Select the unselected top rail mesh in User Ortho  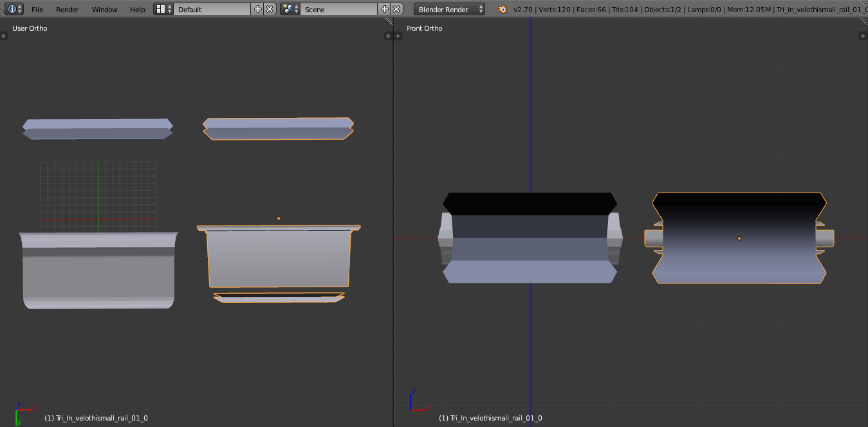pos(98,128)
